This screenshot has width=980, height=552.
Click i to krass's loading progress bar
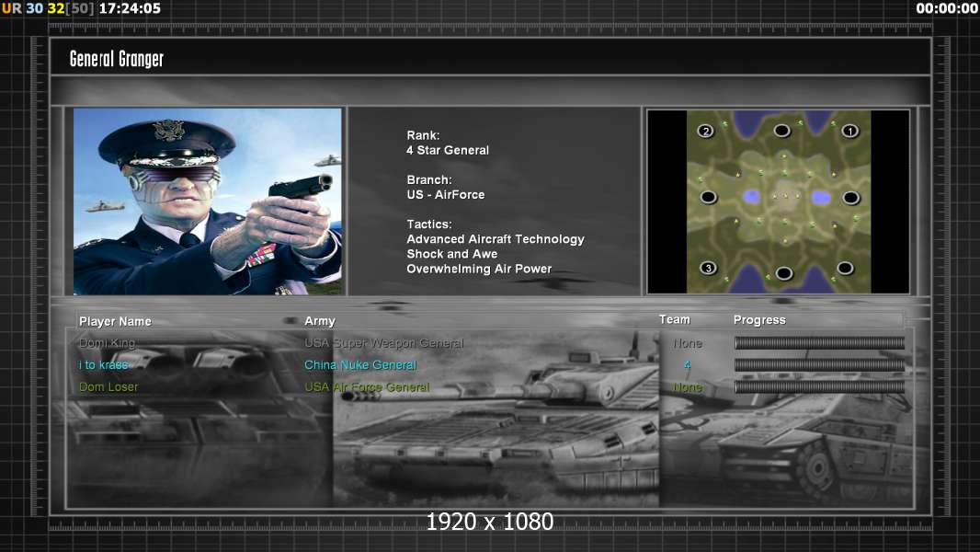[819, 365]
